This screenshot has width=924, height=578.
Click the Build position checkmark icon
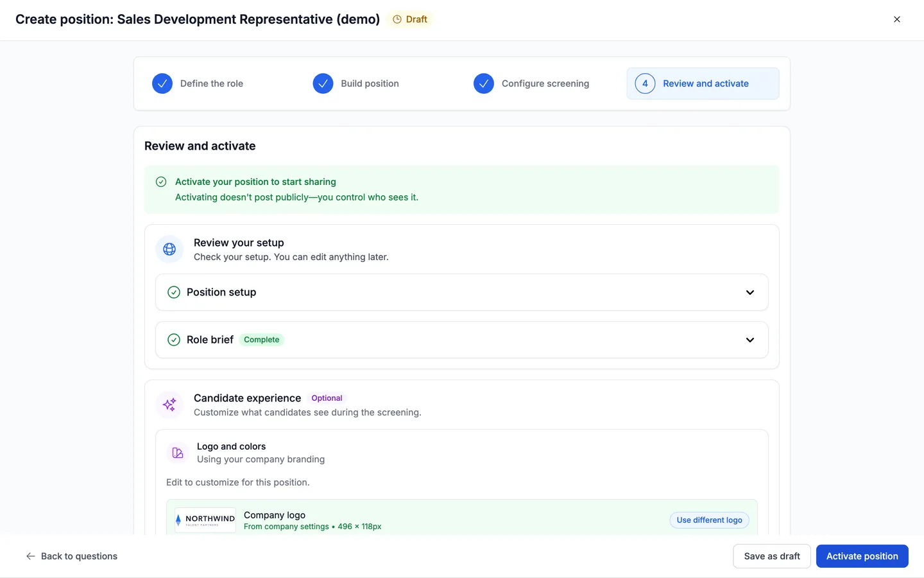pyautogui.click(x=323, y=83)
